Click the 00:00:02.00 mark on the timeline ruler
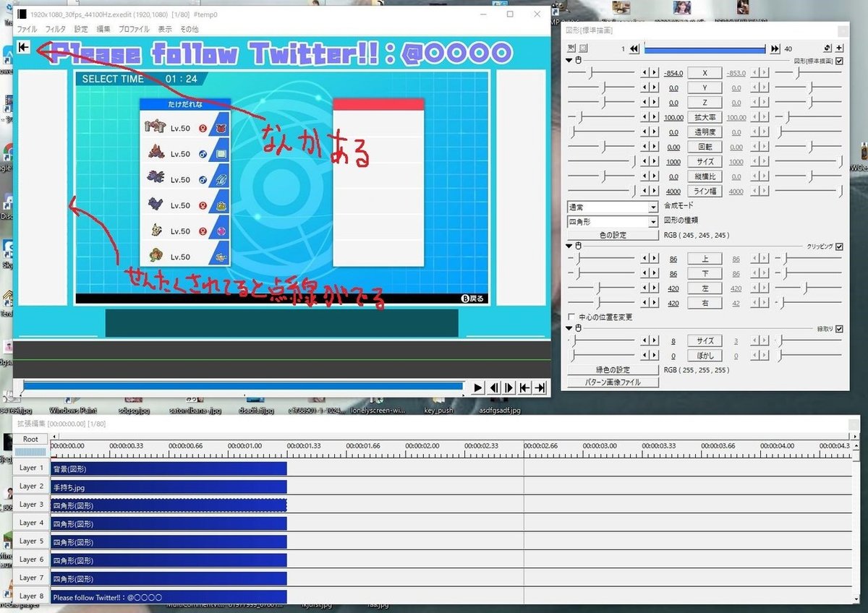The height and width of the screenshot is (613, 868). click(x=422, y=446)
